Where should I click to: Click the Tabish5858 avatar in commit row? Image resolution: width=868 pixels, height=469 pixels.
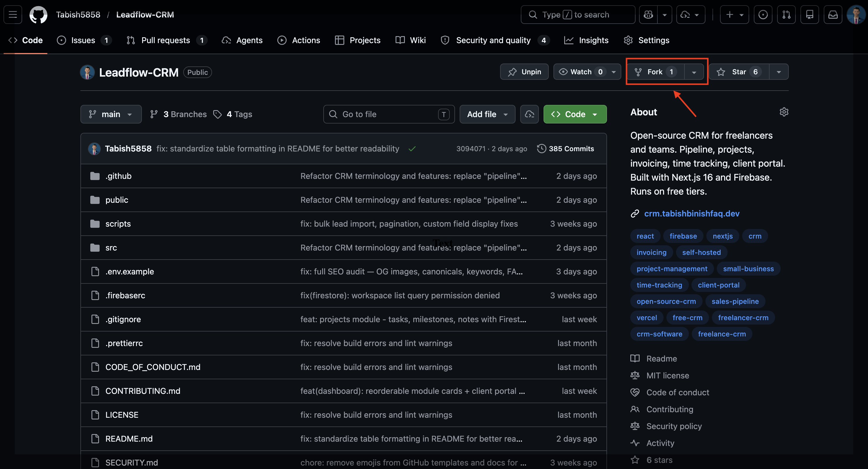94,149
